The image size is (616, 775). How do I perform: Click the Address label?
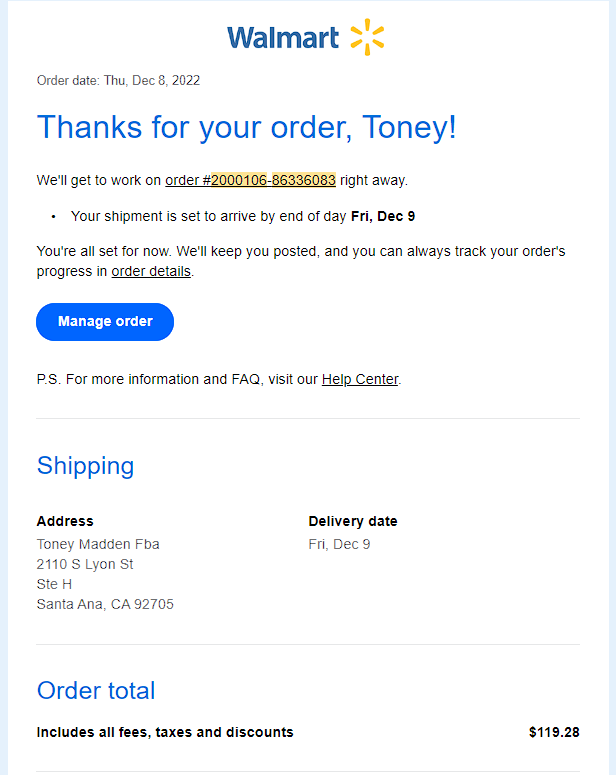pos(65,521)
